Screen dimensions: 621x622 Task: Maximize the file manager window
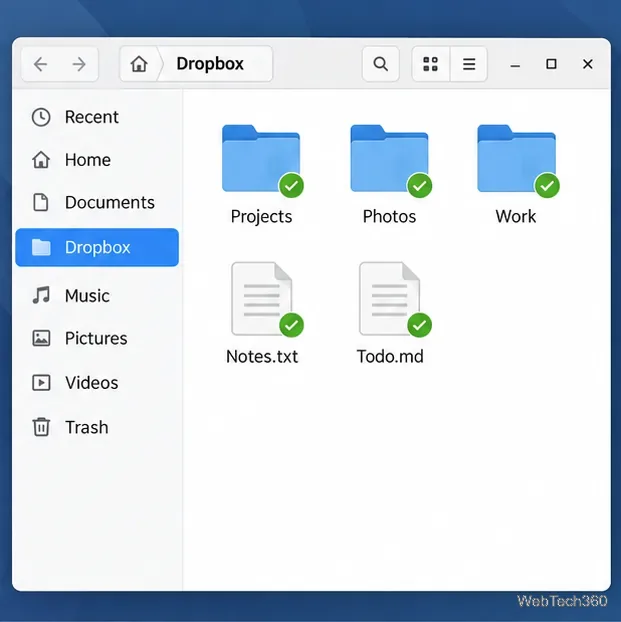click(551, 64)
